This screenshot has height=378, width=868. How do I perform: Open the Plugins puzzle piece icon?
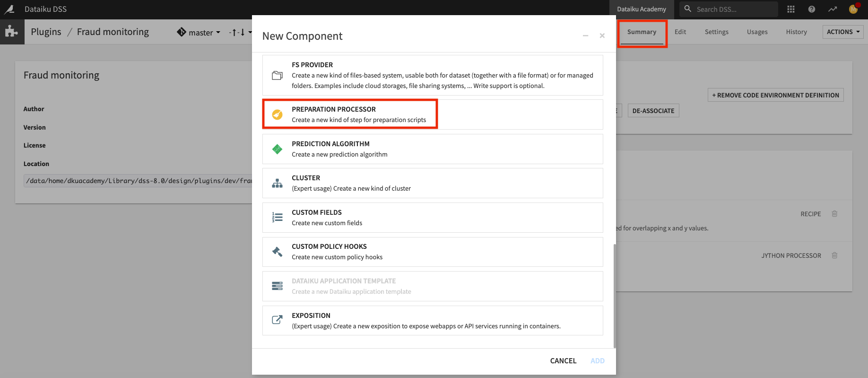[12, 32]
